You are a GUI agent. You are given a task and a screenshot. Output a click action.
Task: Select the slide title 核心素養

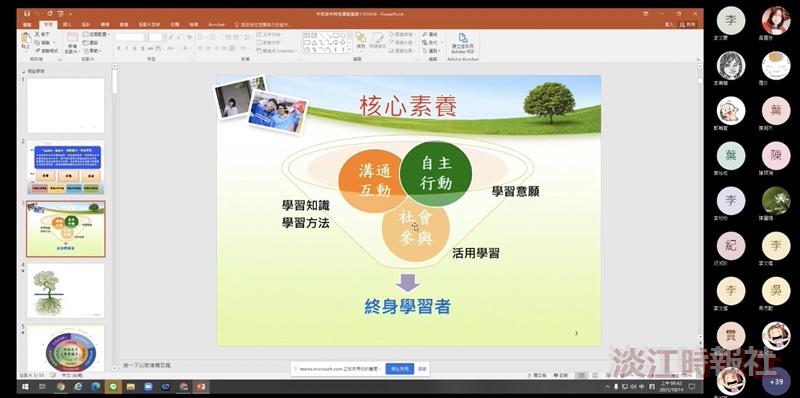(x=408, y=106)
